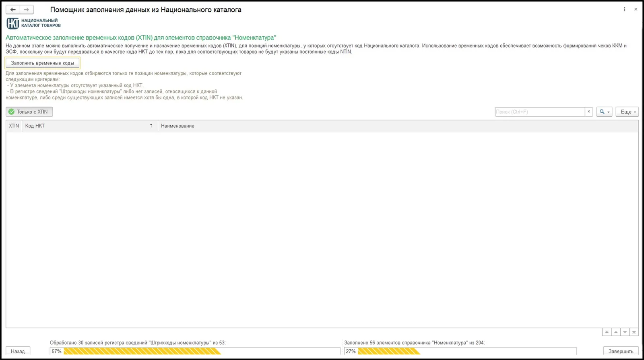Open the magnifier search dropdown

pyautogui.click(x=604, y=112)
